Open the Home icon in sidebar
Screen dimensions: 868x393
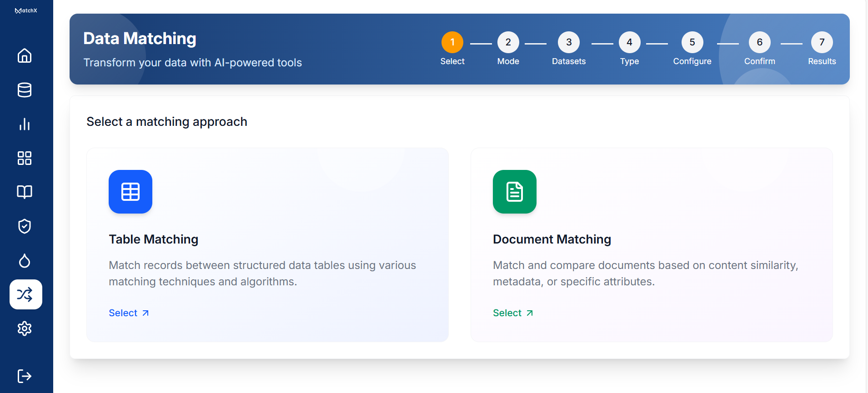point(25,55)
